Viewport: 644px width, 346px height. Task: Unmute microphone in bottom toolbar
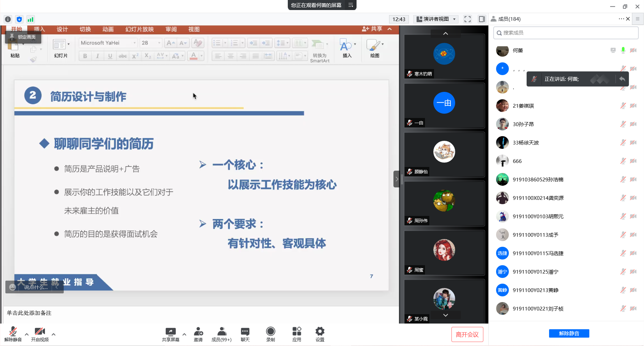13,332
